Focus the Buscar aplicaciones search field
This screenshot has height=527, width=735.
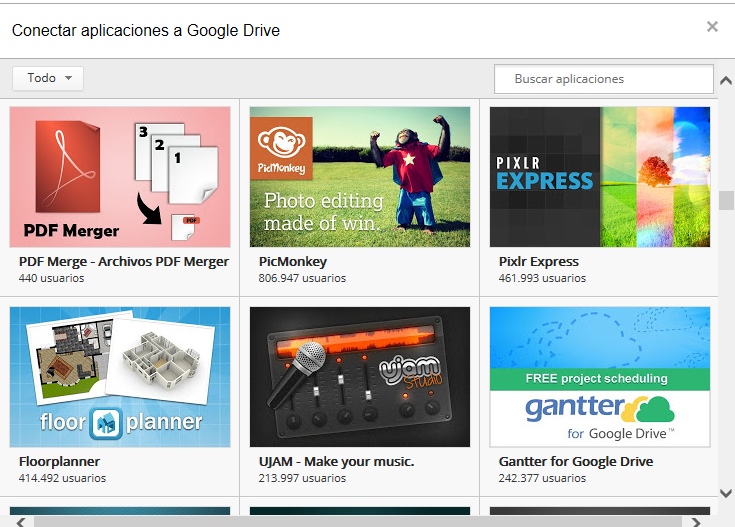click(603, 78)
